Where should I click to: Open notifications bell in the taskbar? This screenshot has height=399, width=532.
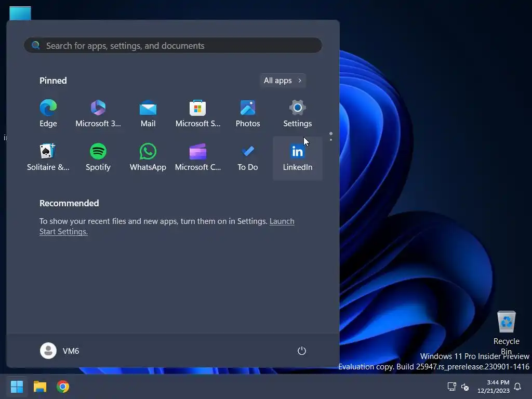[517, 387]
